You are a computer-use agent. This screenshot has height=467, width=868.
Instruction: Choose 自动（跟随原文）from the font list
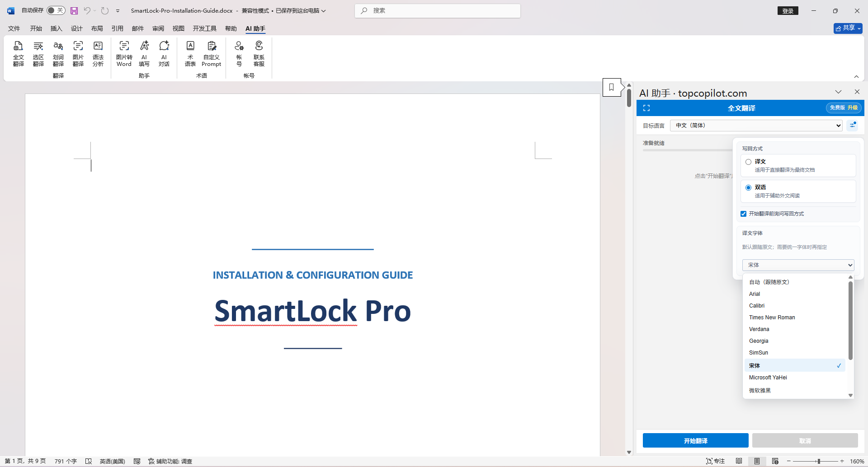click(795, 282)
